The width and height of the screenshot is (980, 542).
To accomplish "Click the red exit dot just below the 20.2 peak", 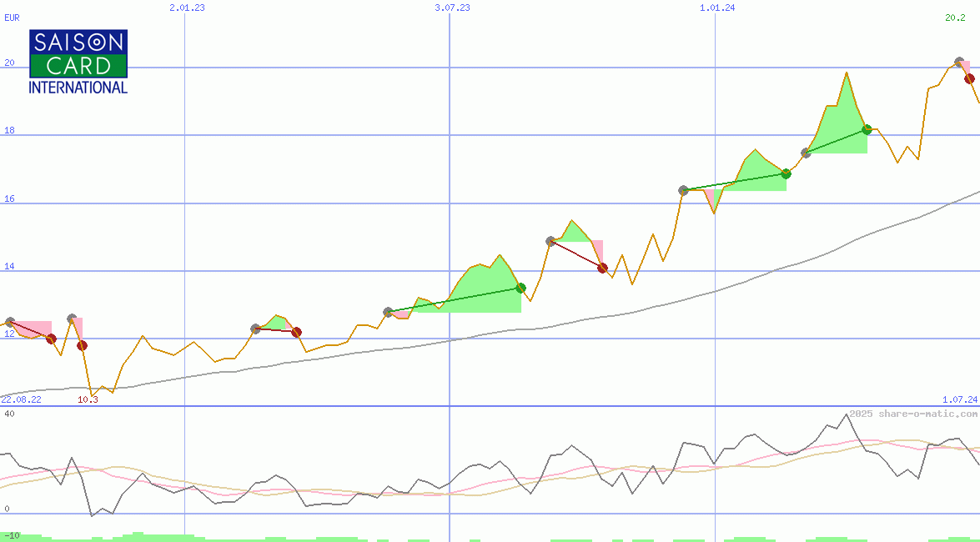I will (x=969, y=78).
